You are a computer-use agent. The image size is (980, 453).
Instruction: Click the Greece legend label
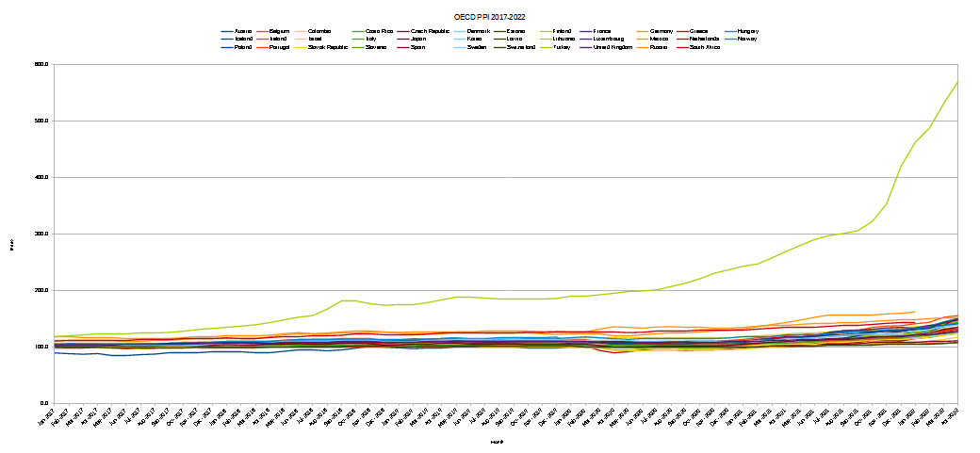point(699,31)
